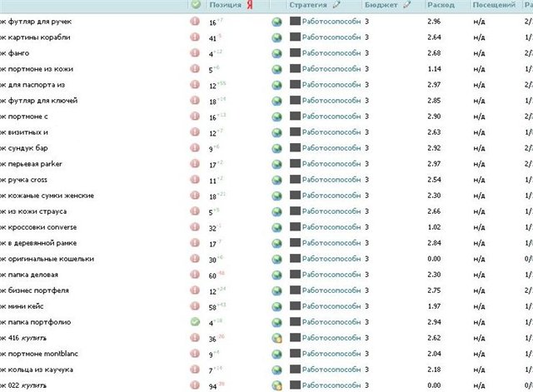Image resolution: width=533 pixels, height=392 pixels.
Task: Click expense value 2.04 for портмоне montblanc
Action: (x=434, y=354)
